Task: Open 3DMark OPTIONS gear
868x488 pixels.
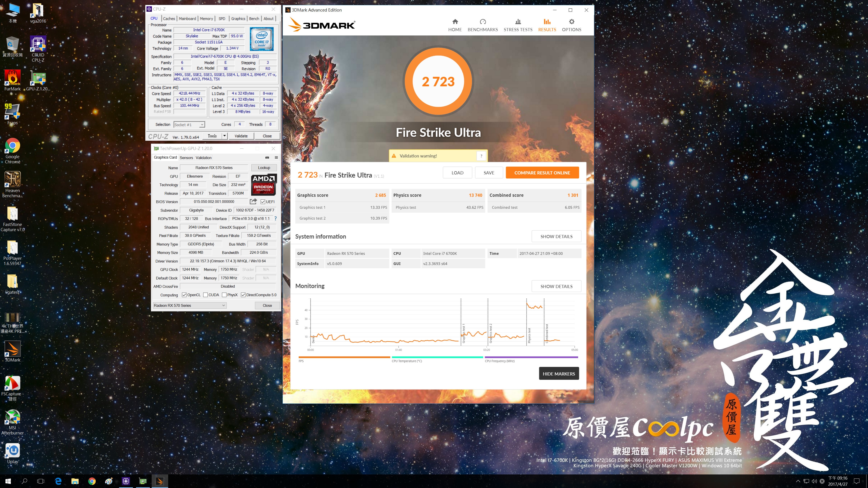Action: click(571, 25)
